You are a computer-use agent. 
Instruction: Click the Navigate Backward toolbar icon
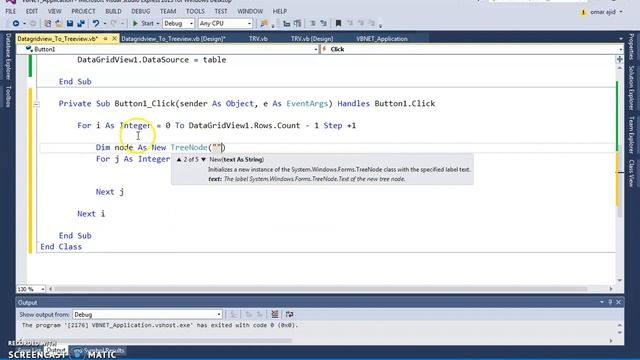(x=16, y=24)
